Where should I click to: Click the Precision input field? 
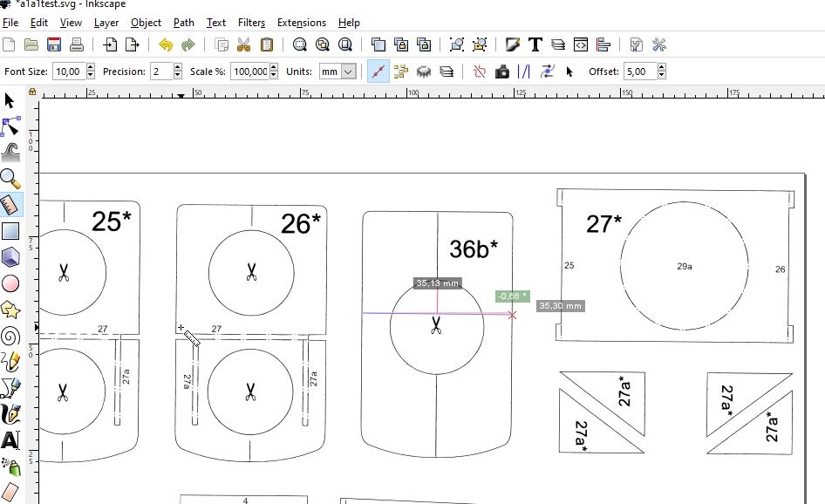coord(160,72)
